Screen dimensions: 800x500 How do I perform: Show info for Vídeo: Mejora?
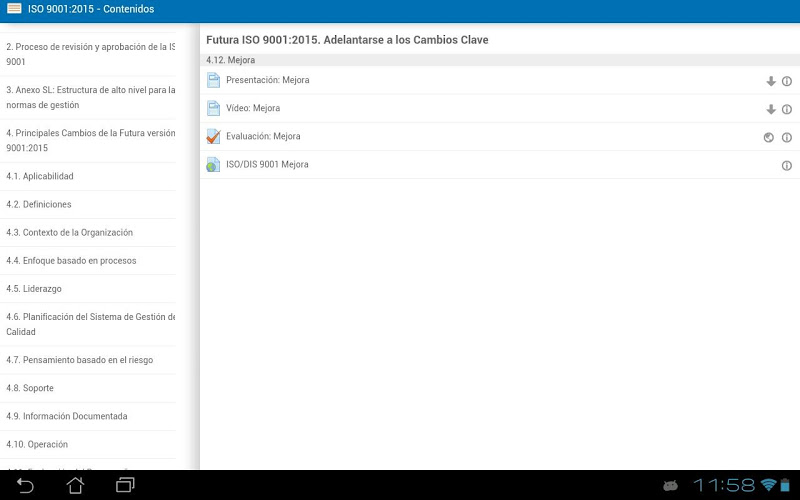pyautogui.click(x=787, y=109)
